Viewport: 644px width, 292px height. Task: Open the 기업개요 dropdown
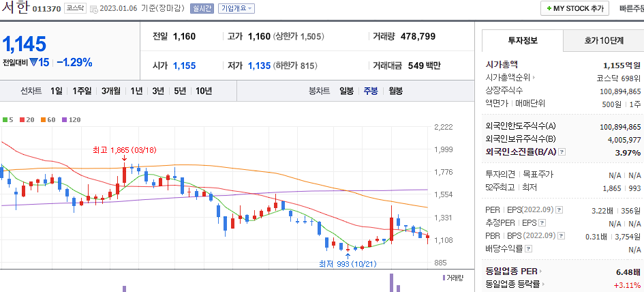click(x=236, y=8)
